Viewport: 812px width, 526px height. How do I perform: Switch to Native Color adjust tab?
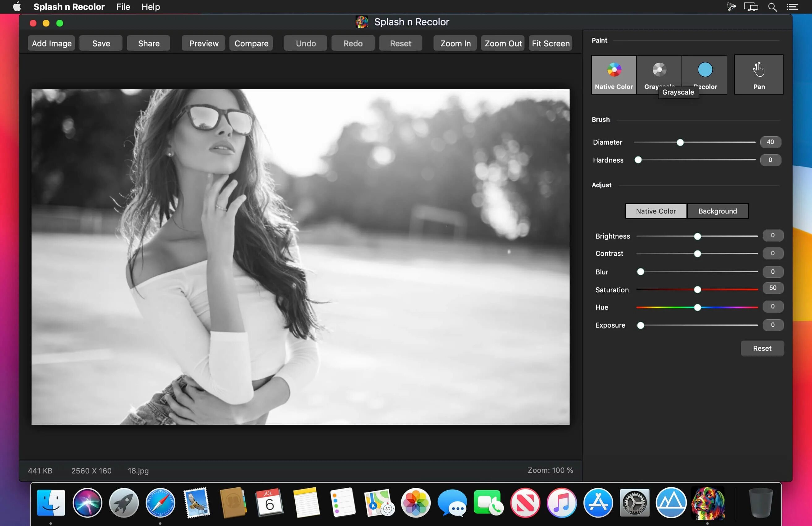[x=656, y=211]
